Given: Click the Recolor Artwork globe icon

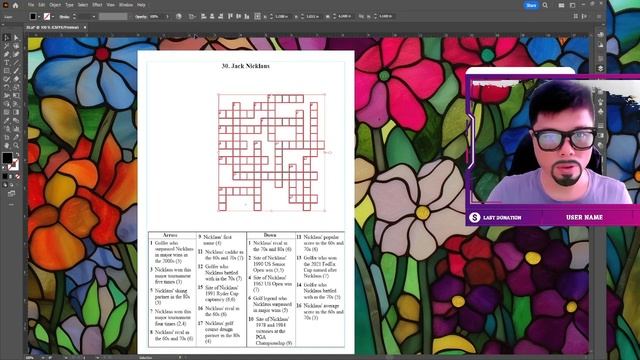Looking at the screenshot, I should tap(179, 16).
